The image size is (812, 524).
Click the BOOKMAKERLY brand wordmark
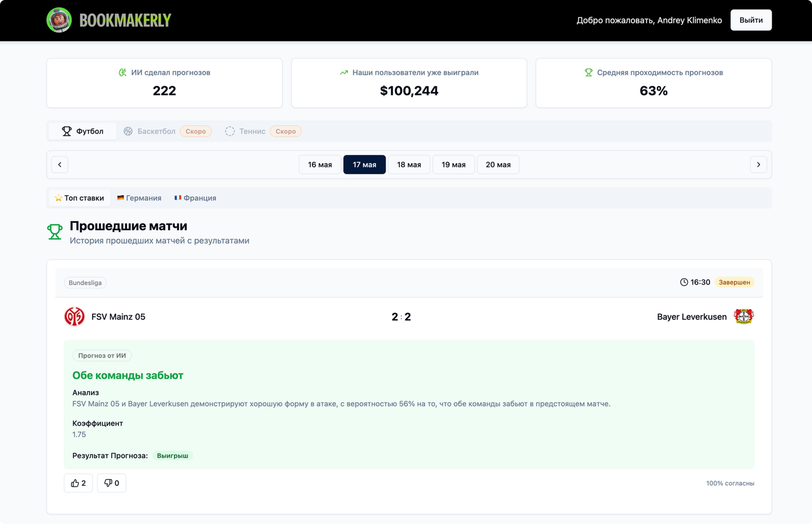125,20
